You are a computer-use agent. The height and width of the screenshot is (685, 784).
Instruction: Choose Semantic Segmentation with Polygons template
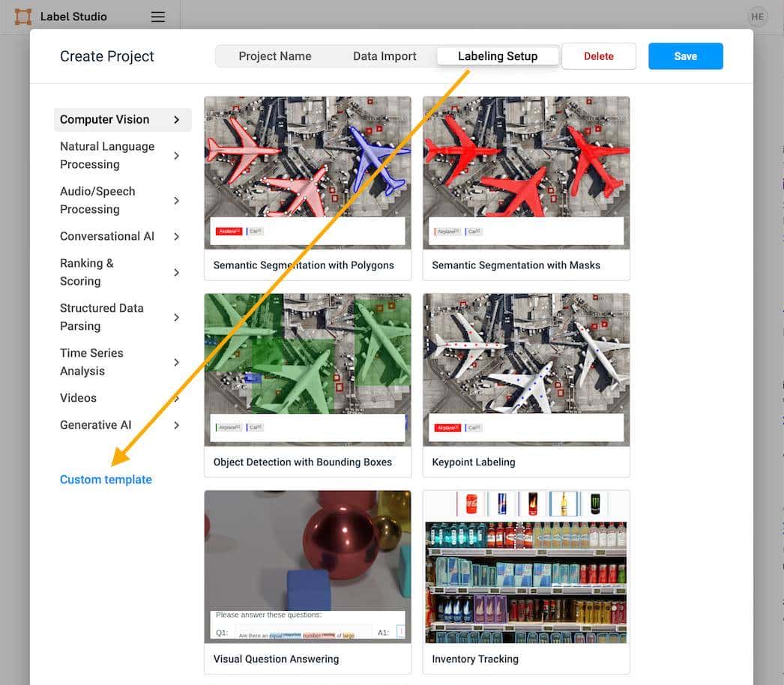(x=307, y=187)
